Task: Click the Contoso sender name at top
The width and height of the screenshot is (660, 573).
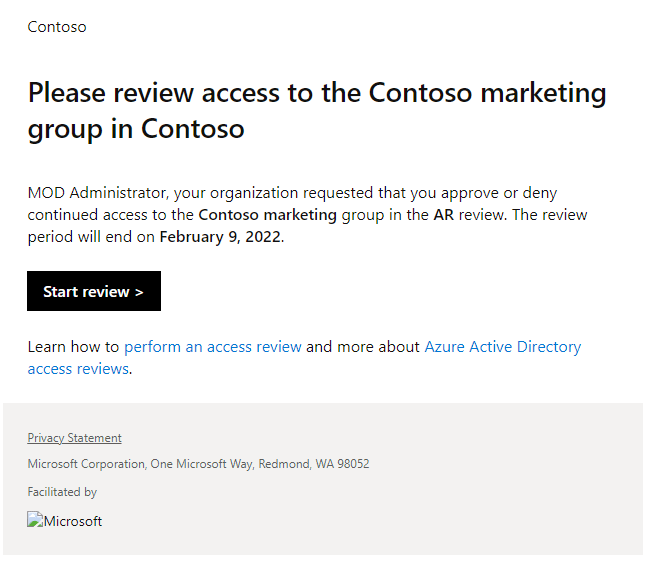Action: 57,27
